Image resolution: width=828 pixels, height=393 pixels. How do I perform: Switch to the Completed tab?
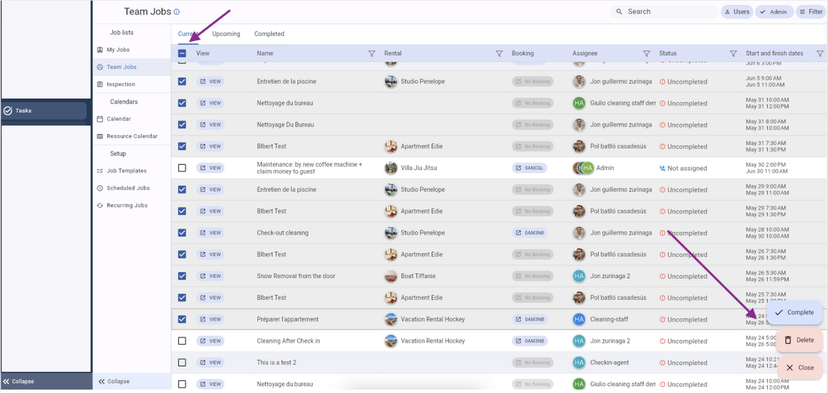pos(269,34)
